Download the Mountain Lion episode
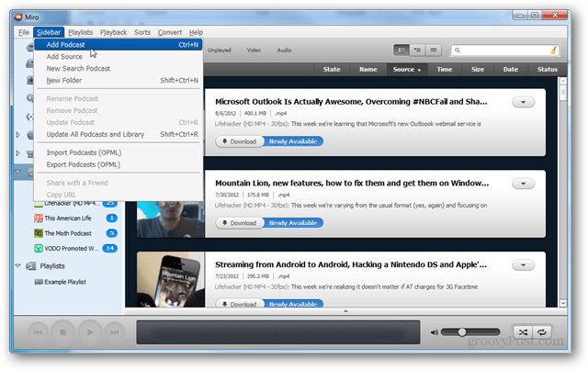Image resolution: width=588 pixels, height=370 pixels. [240, 223]
